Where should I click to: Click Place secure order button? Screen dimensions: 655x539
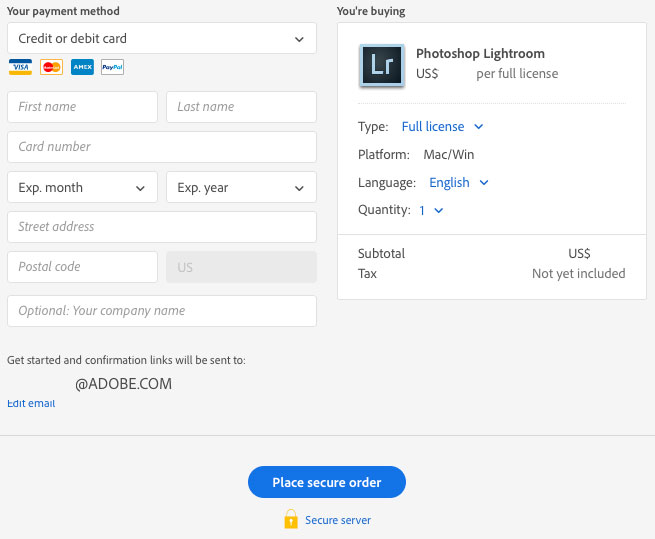point(327,482)
